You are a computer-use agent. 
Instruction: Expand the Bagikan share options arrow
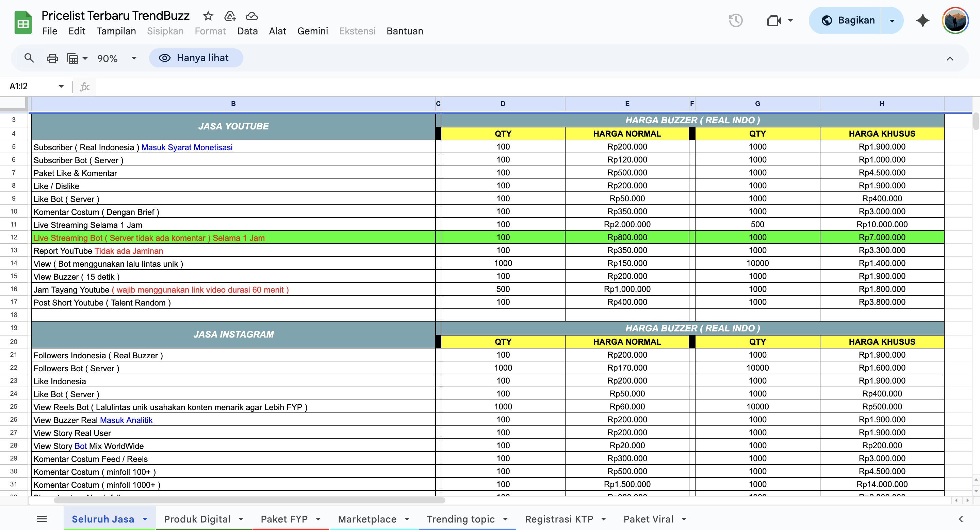pos(892,20)
